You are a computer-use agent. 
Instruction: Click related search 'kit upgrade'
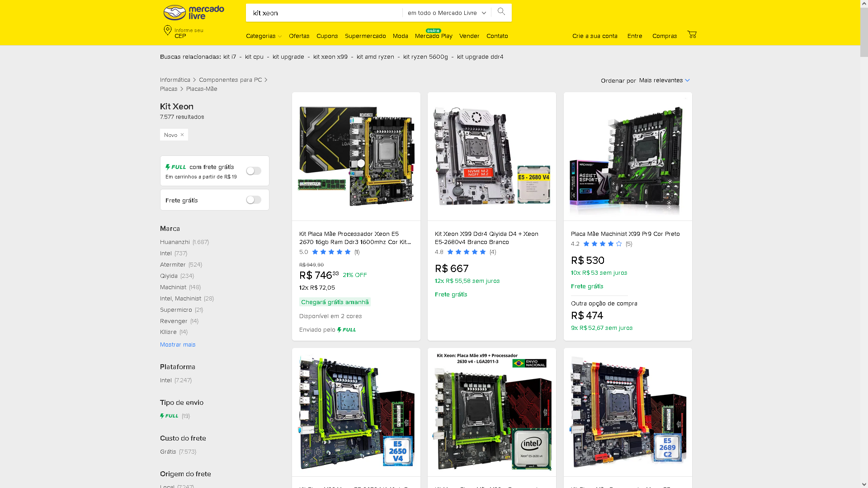[x=288, y=57]
